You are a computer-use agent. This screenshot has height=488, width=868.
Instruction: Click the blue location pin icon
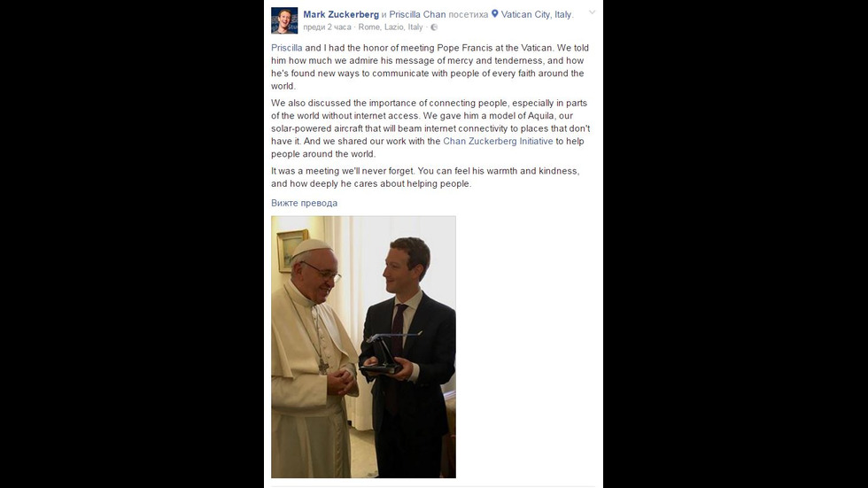(495, 14)
